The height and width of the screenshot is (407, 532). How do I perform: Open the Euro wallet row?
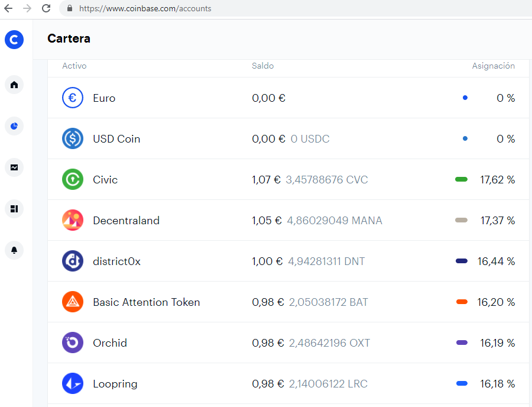tap(288, 98)
